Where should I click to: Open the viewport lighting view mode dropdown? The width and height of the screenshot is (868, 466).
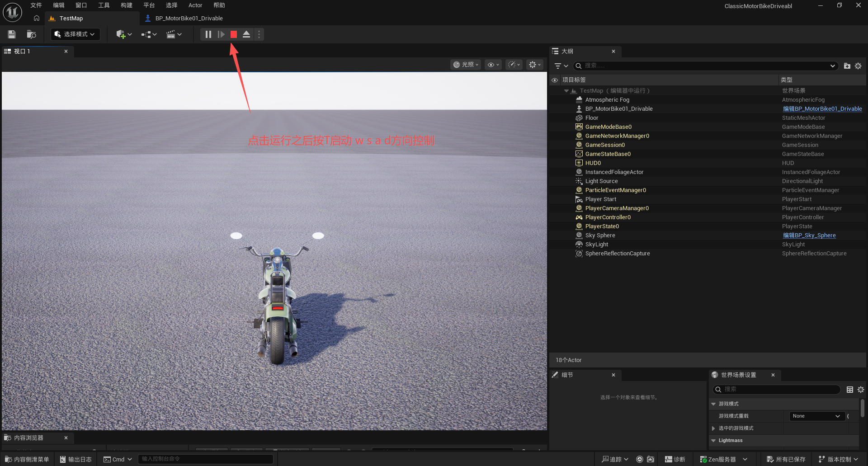(466, 65)
